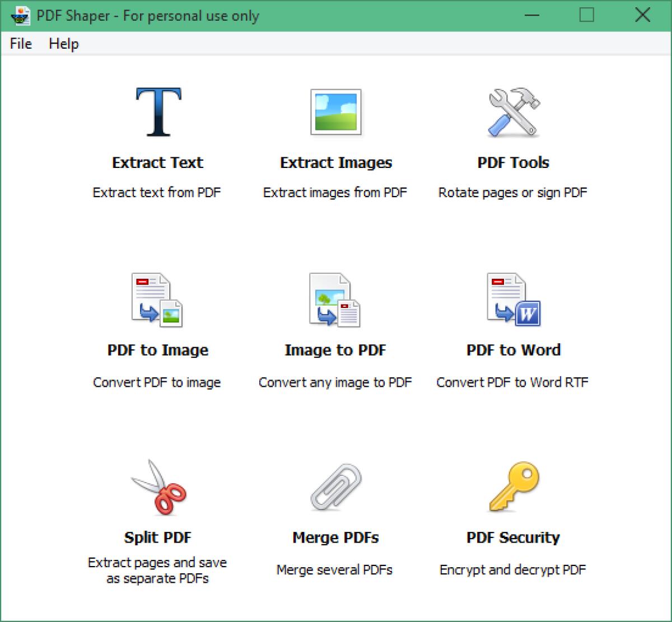
Task: Open PDF Tools wrench and hammer icon
Action: (x=513, y=113)
